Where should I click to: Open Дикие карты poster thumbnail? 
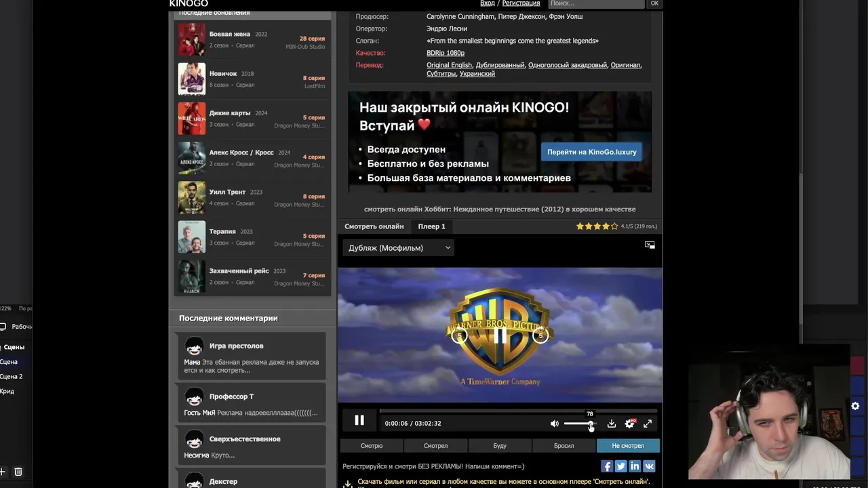191,118
